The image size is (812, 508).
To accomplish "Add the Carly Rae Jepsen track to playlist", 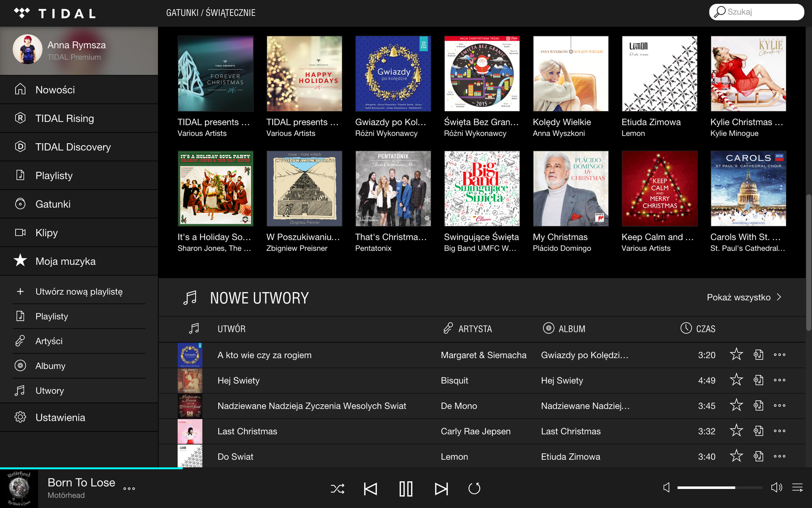I will pos(758,431).
